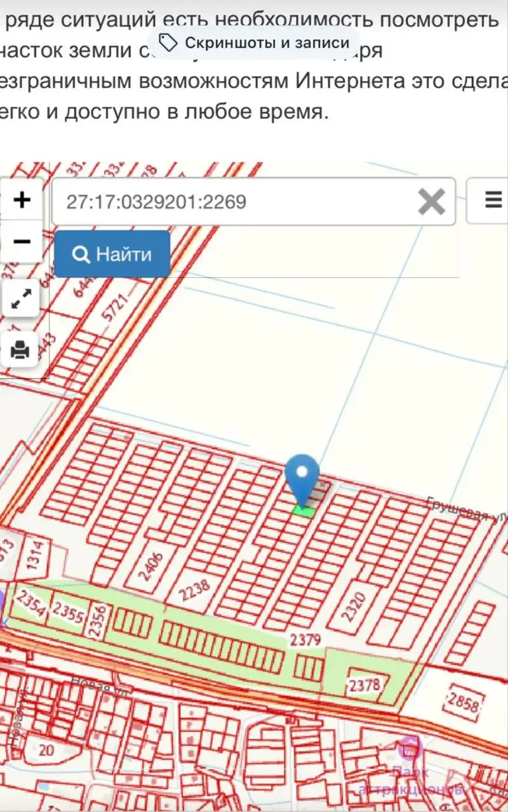The height and width of the screenshot is (812, 508).
Task: Click parcel labeled 1314
Action: [x=34, y=557]
